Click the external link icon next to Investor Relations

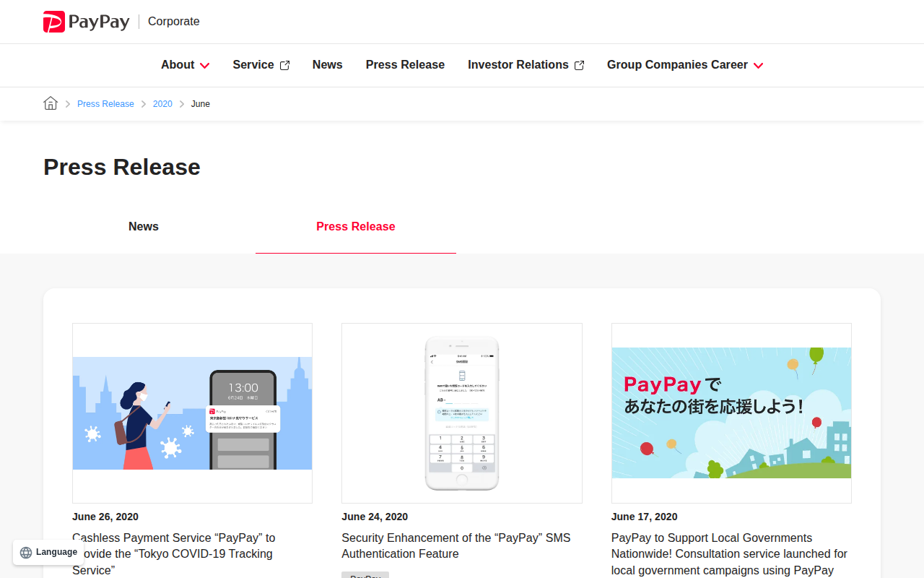(579, 66)
